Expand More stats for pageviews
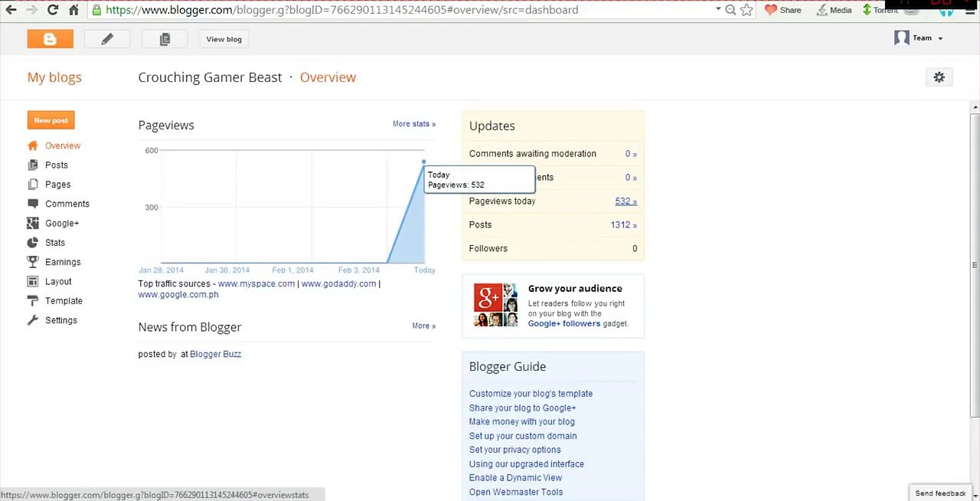This screenshot has width=980, height=501. [x=413, y=124]
